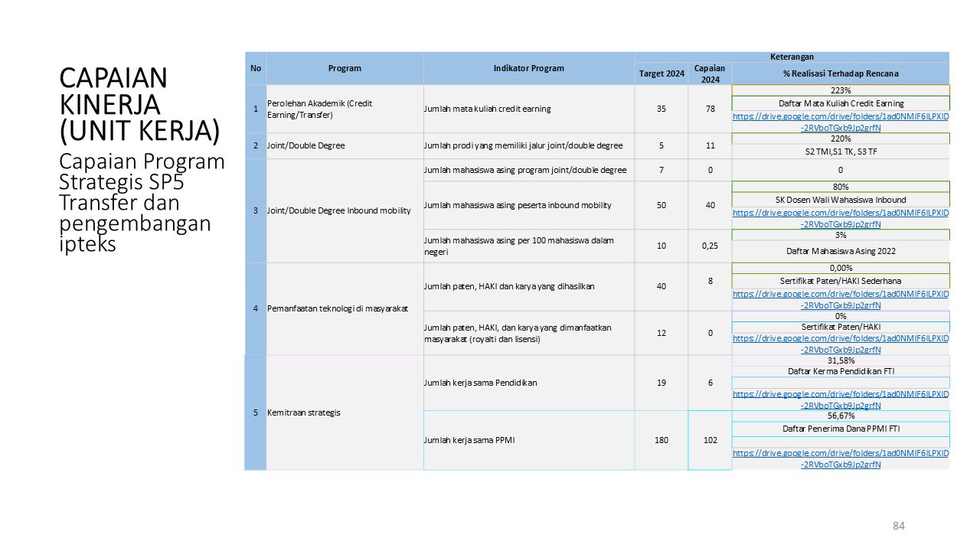Click the Daftar Mahasiswa Asing 2022 cell

point(841,251)
